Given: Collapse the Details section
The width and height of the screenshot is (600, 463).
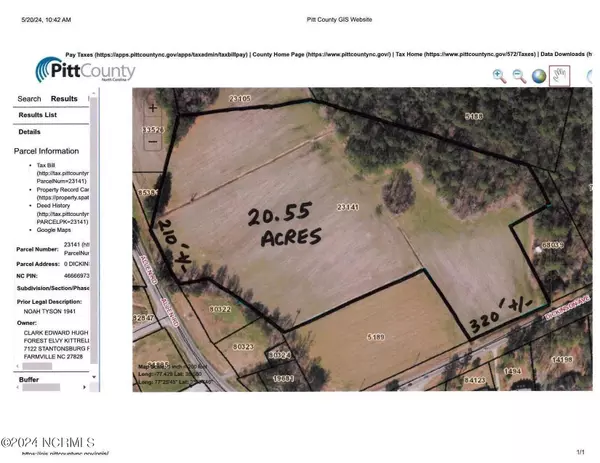Looking at the screenshot, I should (30, 132).
